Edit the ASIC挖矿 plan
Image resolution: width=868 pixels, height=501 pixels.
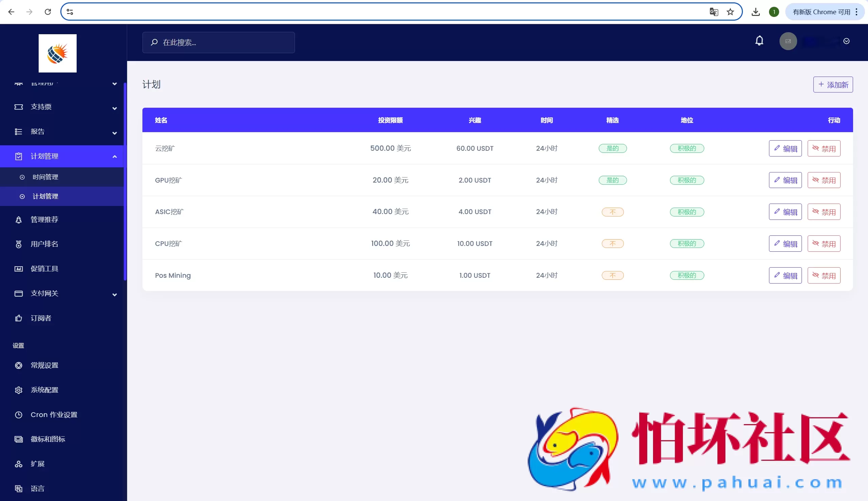785,212
